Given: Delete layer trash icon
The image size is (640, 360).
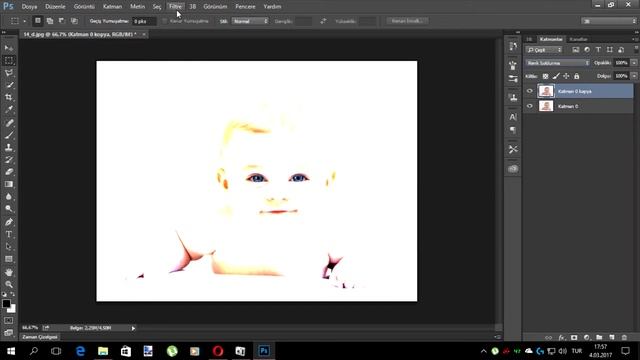Looking at the screenshot, I should (624, 338).
